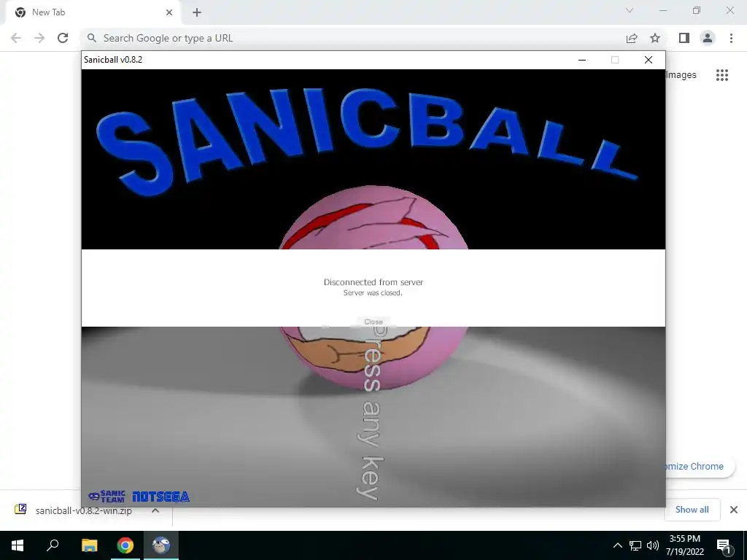Reload the Chrome page
This screenshot has width=747, height=560.
(x=63, y=38)
